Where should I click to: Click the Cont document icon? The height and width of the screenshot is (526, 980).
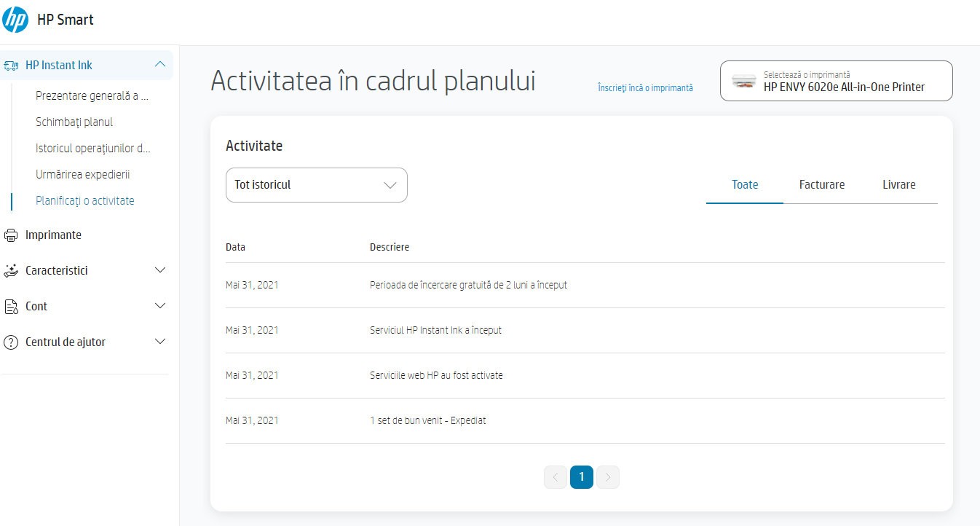(11, 307)
